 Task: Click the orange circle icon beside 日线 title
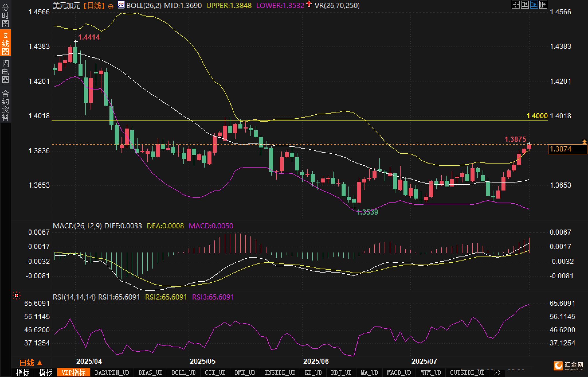(x=111, y=6)
